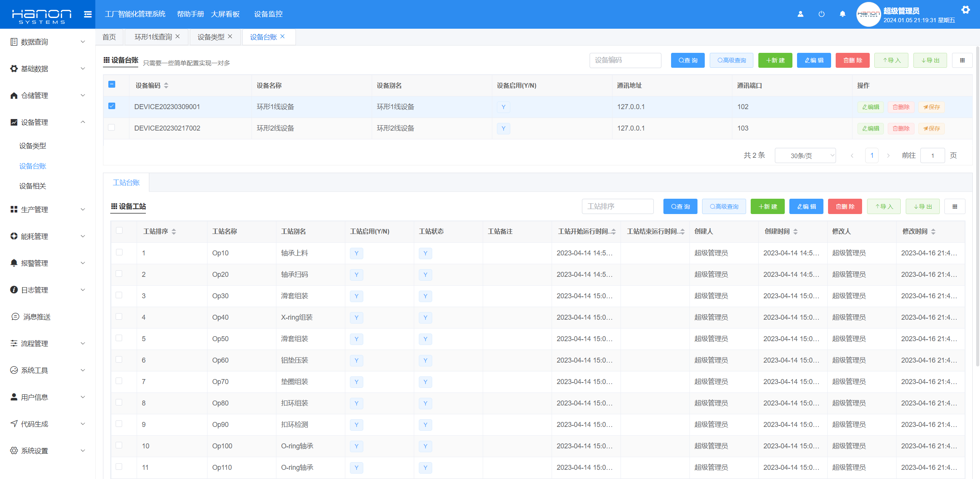Toggle the select-all checkbox in device table

pyautogui.click(x=112, y=84)
